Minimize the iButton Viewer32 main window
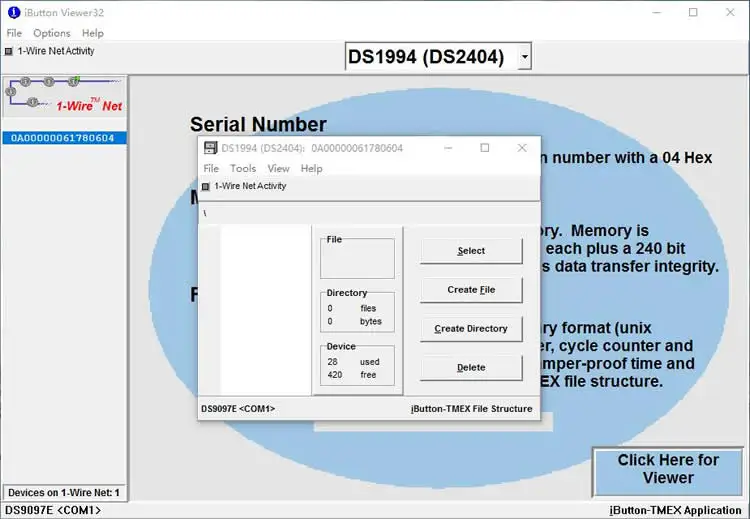This screenshot has width=750, height=519. (657, 12)
